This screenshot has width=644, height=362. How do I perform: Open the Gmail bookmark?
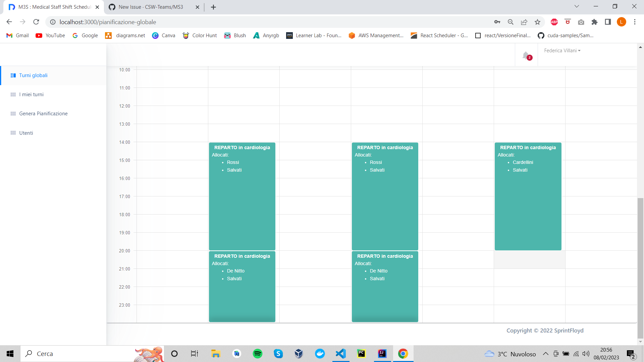click(x=17, y=35)
